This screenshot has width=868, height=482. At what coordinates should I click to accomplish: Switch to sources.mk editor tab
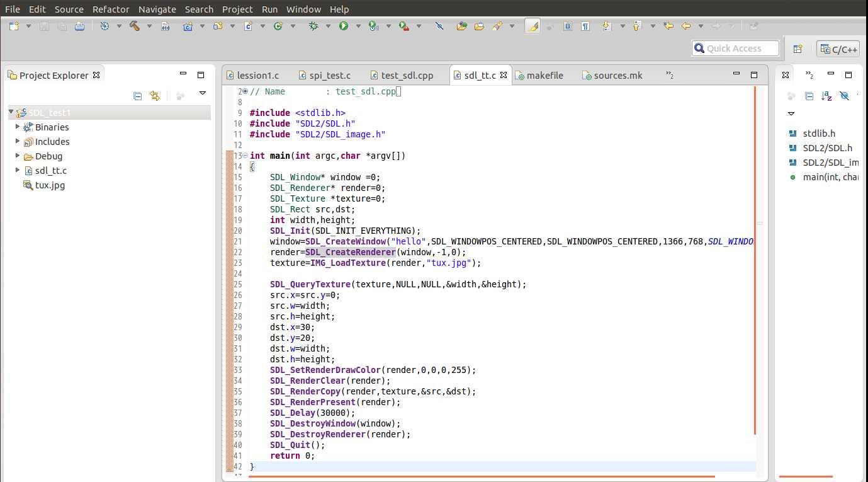612,75
